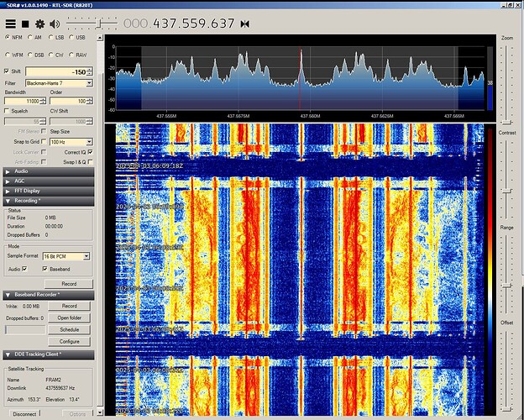Image resolution: width=524 pixels, height=420 pixels.
Task: Toggle the Shift checkbox
Action: (7, 71)
